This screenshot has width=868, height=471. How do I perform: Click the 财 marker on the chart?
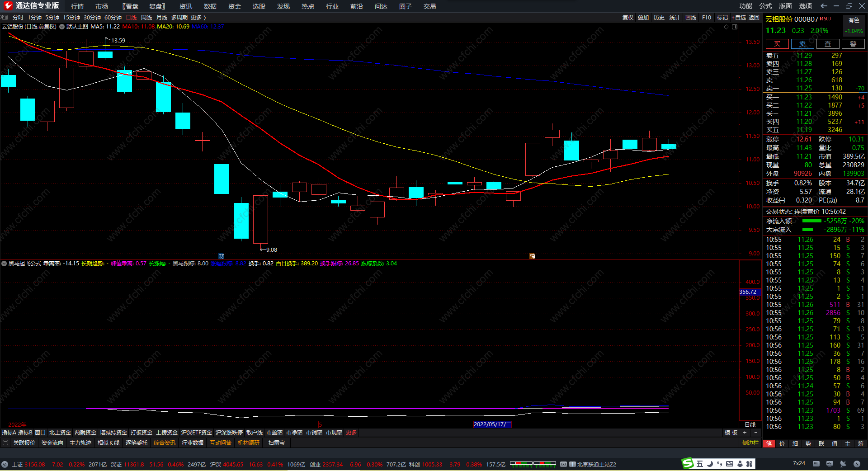221,256
